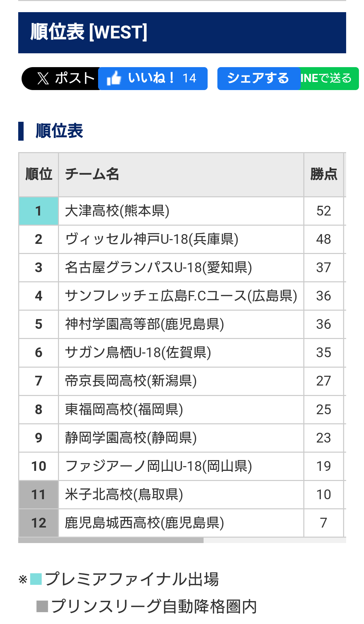
Task: Click the 順位表 [WEST] banner heading
Action: [x=89, y=33]
